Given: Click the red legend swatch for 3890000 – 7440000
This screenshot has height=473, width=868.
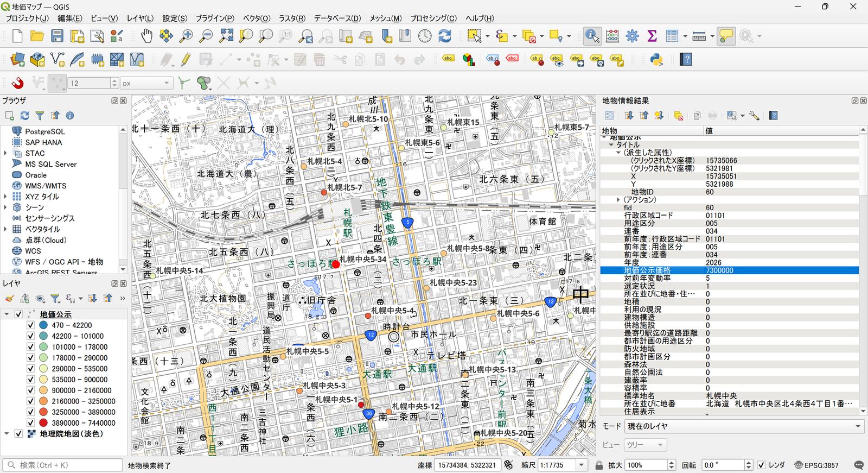Looking at the screenshot, I should 43,423.
